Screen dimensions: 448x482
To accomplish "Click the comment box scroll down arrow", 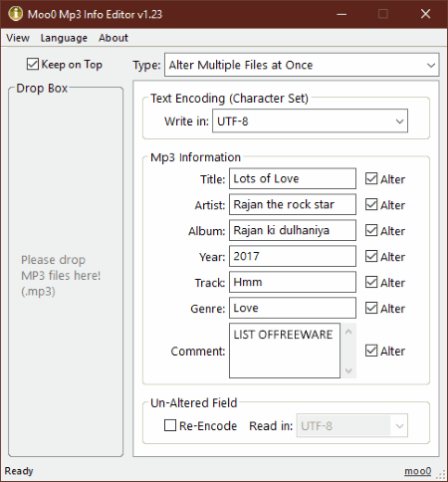I will point(348,370).
